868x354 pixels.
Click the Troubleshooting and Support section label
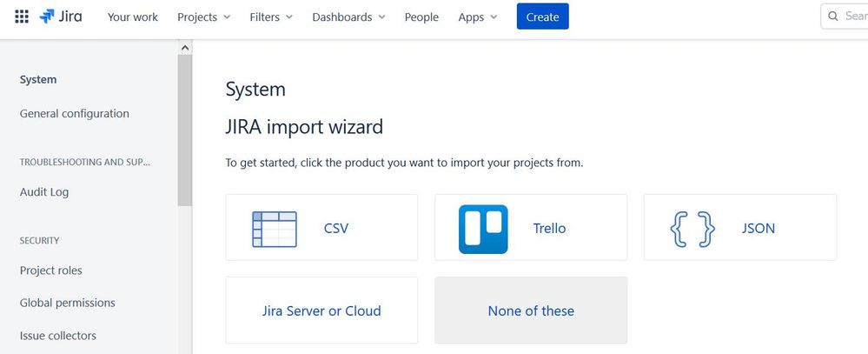85,163
